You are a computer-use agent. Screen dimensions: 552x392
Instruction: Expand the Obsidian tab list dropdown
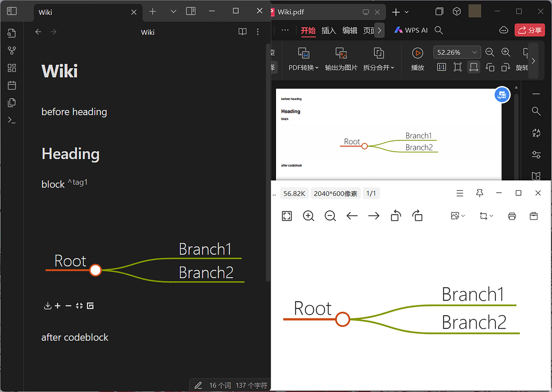pyautogui.click(x=173, y=12)
